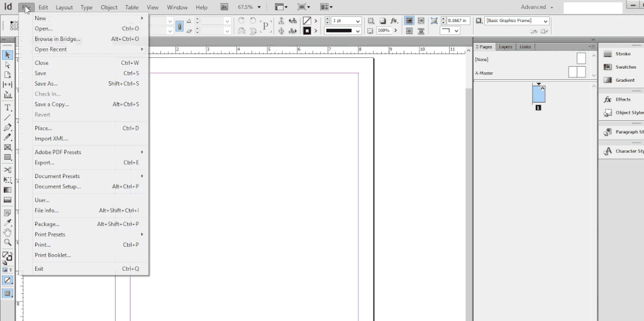The height and width of the screenshot is (321, 644).
Task: Open the Pages panel flyout menu
Action: click(592, 47)
